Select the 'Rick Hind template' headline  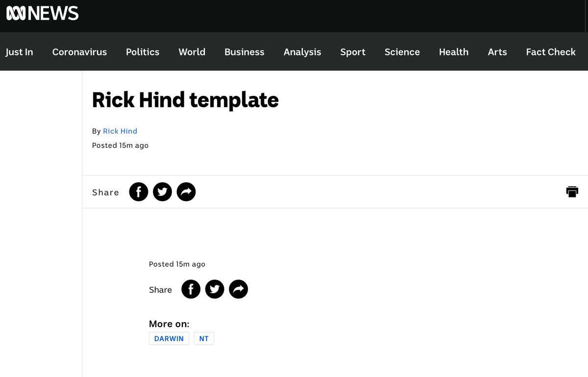185,100
